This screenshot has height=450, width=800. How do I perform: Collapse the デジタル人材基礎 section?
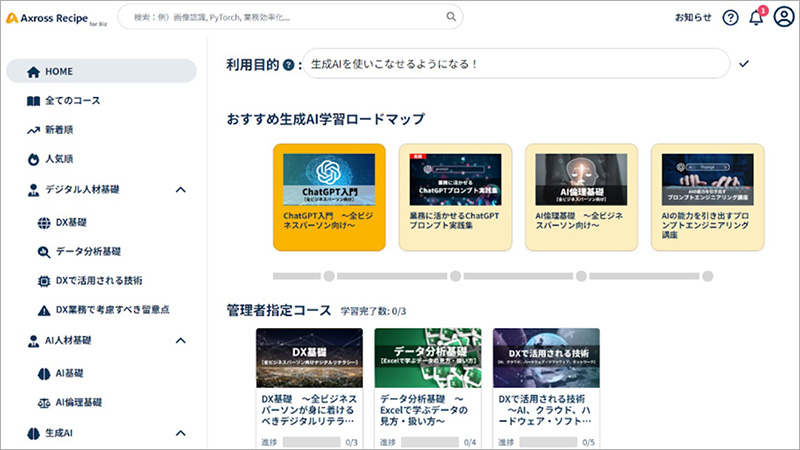[x=180, y=188]
